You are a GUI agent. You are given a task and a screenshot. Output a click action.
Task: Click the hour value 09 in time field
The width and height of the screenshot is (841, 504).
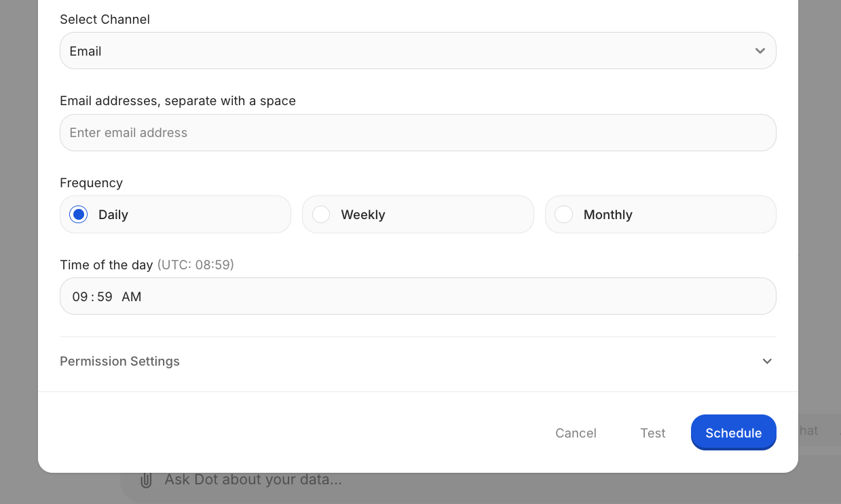80,296
